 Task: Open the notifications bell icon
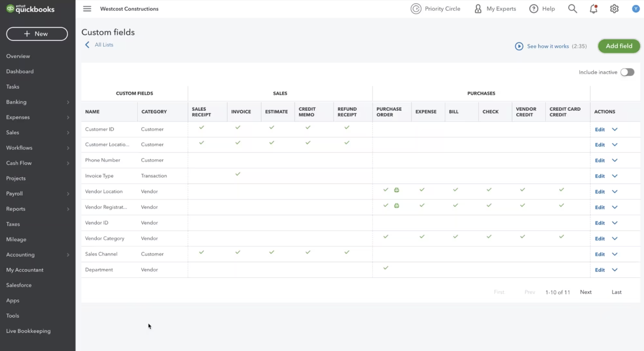594,9
